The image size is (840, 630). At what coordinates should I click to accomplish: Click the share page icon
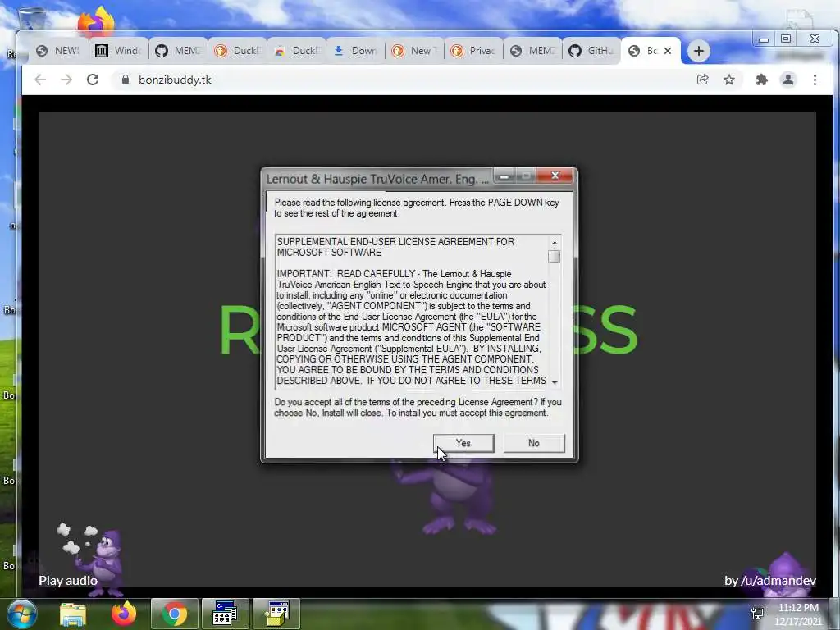point(702,80)
